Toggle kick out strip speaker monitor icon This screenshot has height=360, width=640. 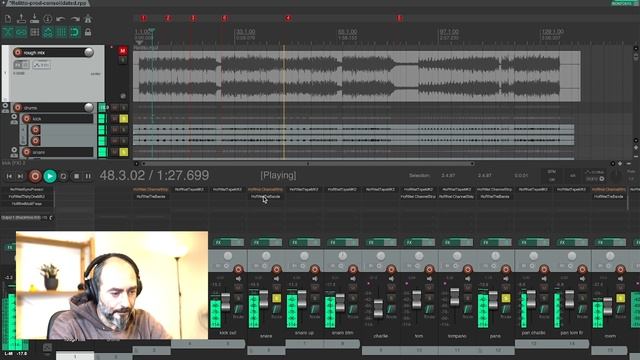click(238, 279)
